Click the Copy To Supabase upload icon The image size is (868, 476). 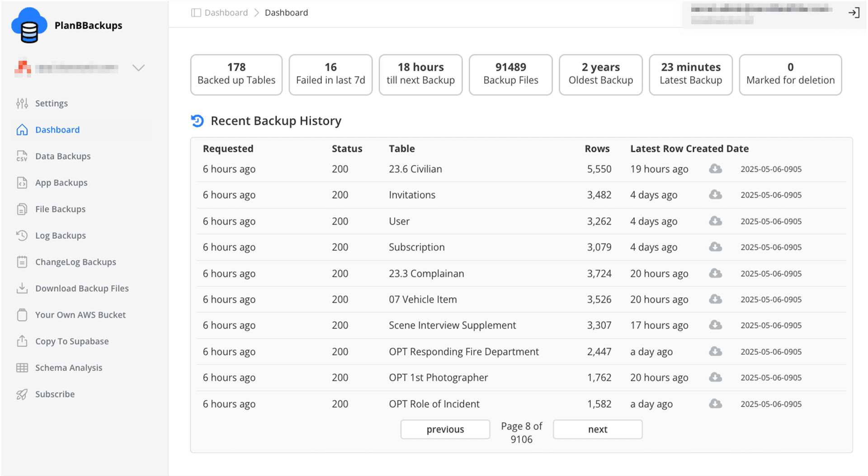coord(22,341)
